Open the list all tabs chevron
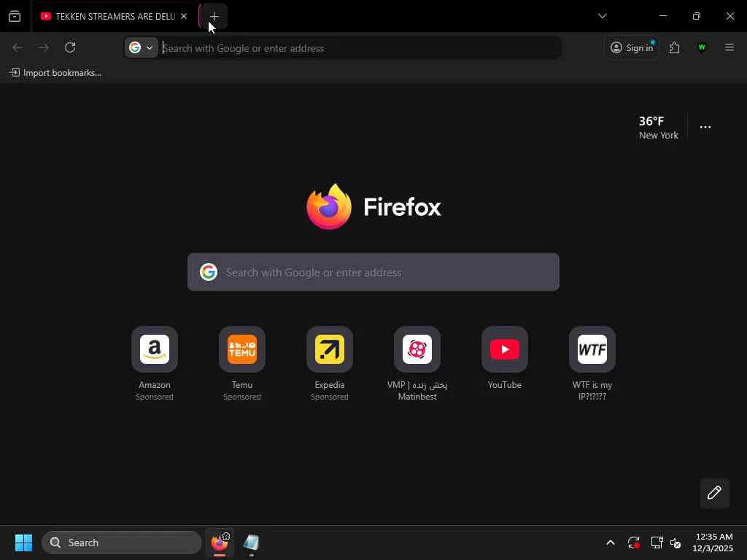The height and width of the screenshot is (560, 747). (x=602, y=16)
